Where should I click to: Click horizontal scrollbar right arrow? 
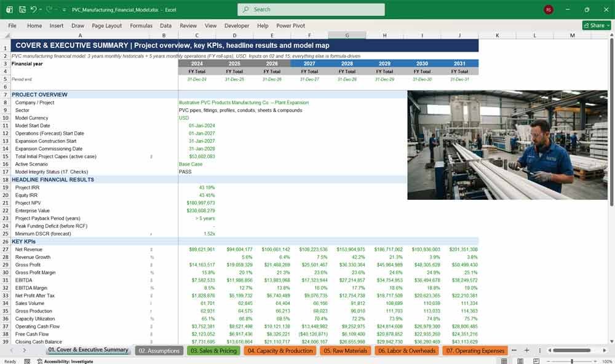click(605, 350)
